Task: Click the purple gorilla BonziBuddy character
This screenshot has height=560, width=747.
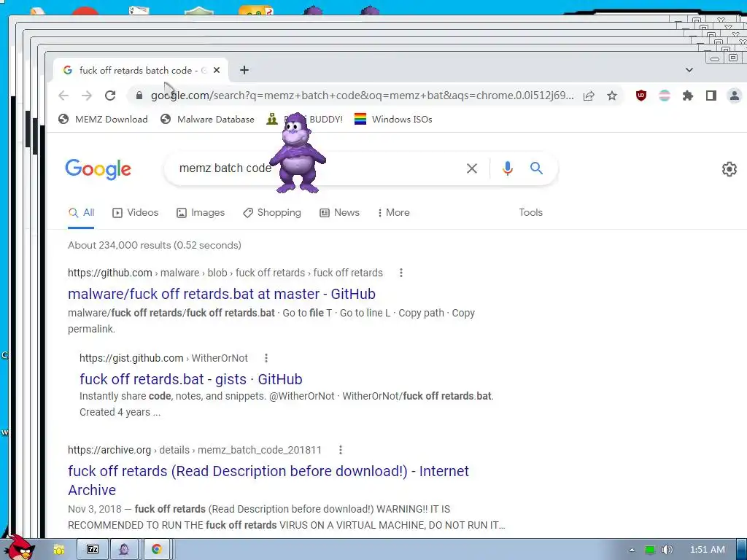Action: (x=298, y=153)
